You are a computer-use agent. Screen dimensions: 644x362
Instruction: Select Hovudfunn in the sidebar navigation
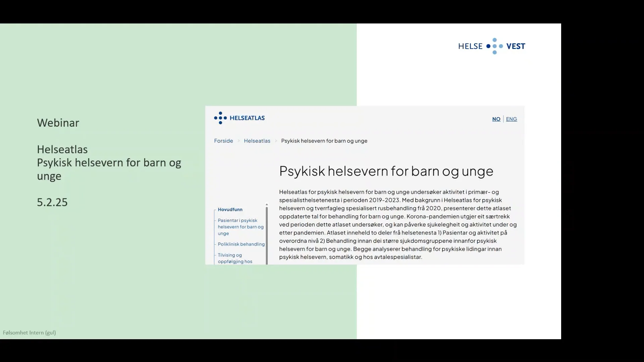[230, 209]
